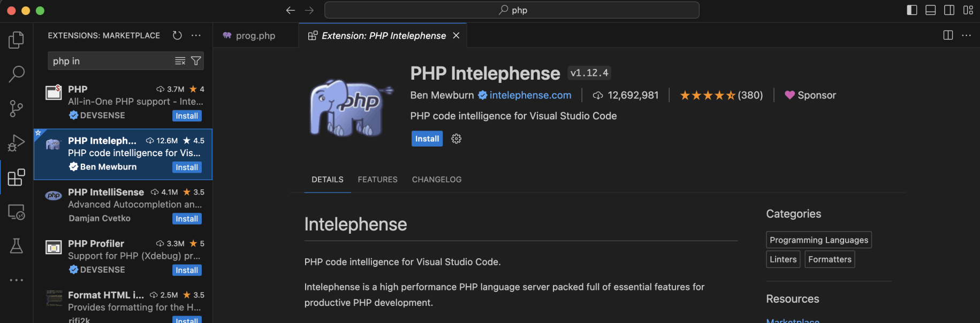Open the Explorer view in activity bar
980x323 pixels.
coord(16,40)
